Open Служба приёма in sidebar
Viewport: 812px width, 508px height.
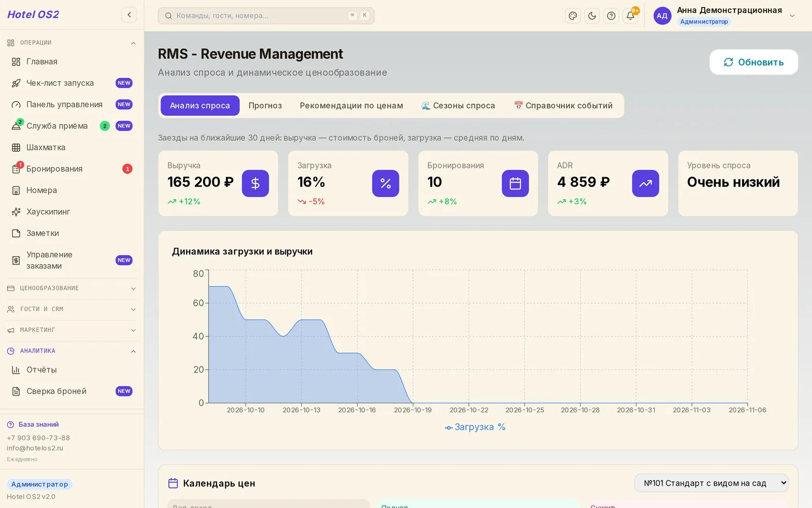(72, 126)
